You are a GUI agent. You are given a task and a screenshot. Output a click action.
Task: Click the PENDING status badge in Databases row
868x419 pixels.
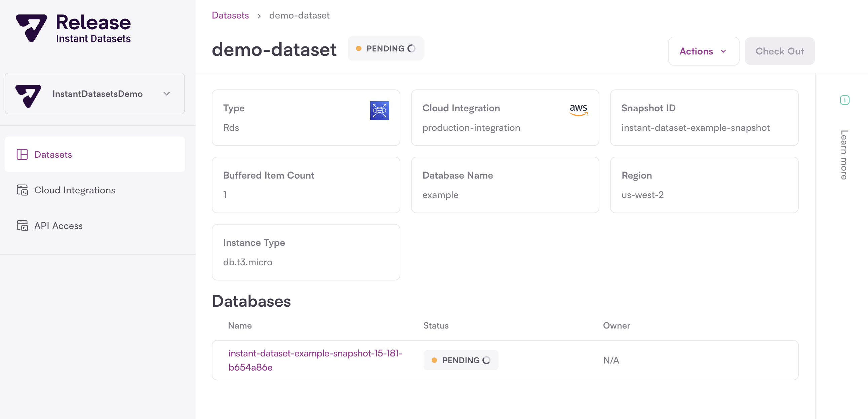[461, 360]
